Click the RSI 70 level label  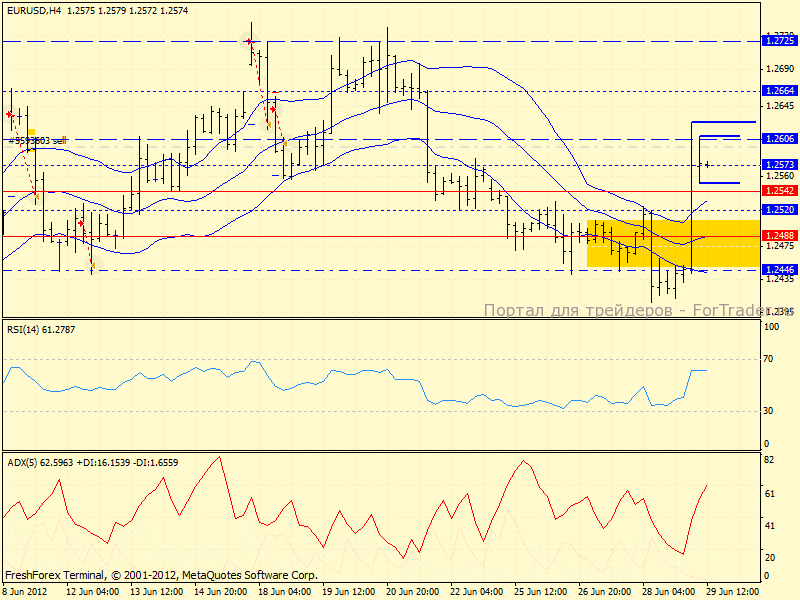pos(768,359)
